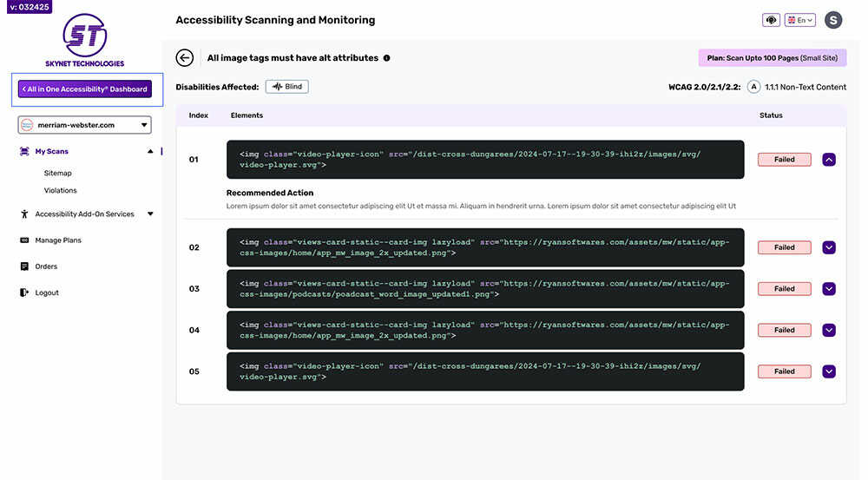
Task: Click the Orders sidebar icon
Action: tap(24, 266)
